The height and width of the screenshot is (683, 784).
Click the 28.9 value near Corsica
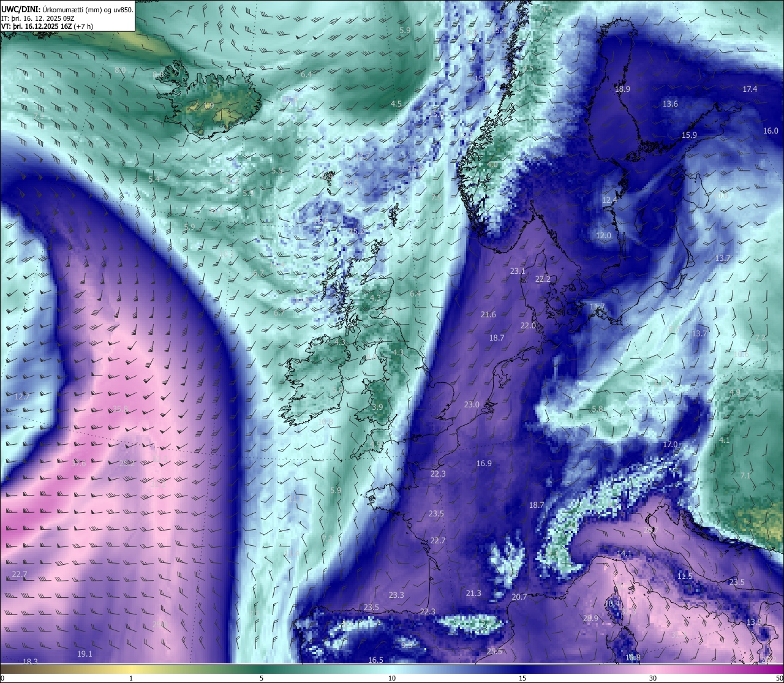coord(590,618)
